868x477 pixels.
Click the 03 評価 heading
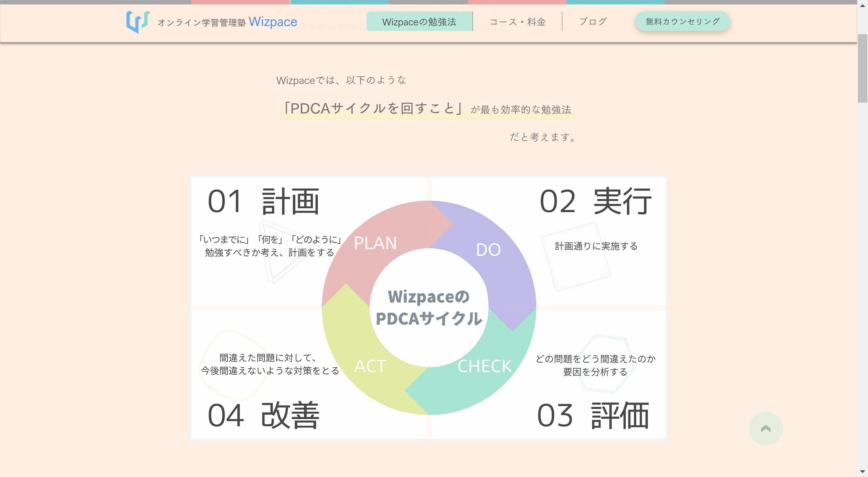593,416
